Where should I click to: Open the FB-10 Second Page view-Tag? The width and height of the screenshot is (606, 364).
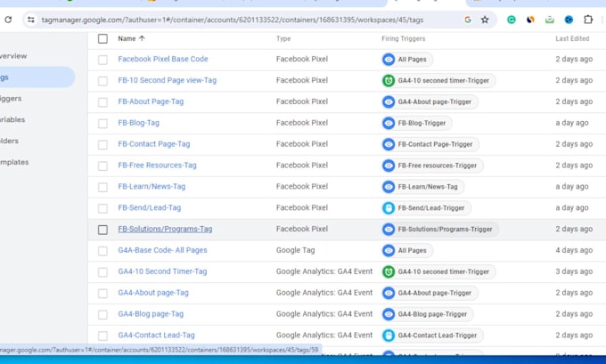[x=168, y=80]
